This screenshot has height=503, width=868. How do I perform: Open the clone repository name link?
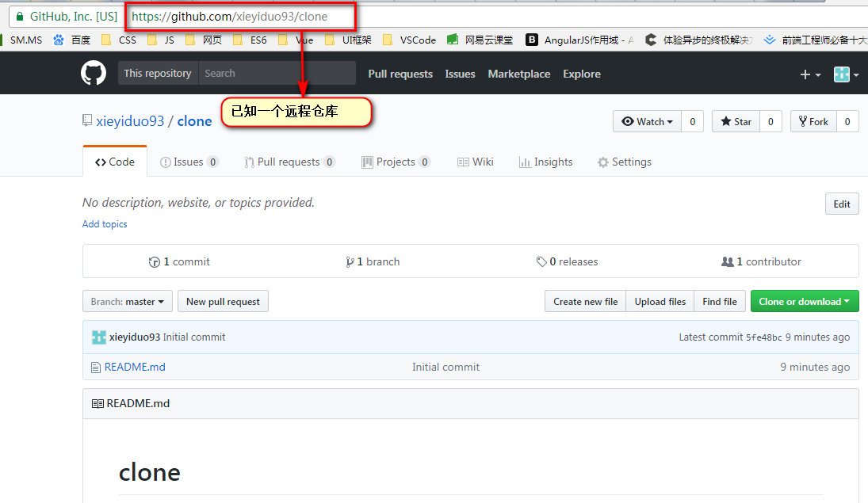194,121
